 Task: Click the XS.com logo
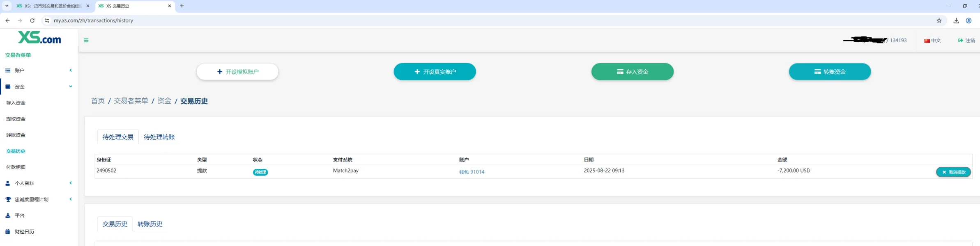(x=39, y=38)
